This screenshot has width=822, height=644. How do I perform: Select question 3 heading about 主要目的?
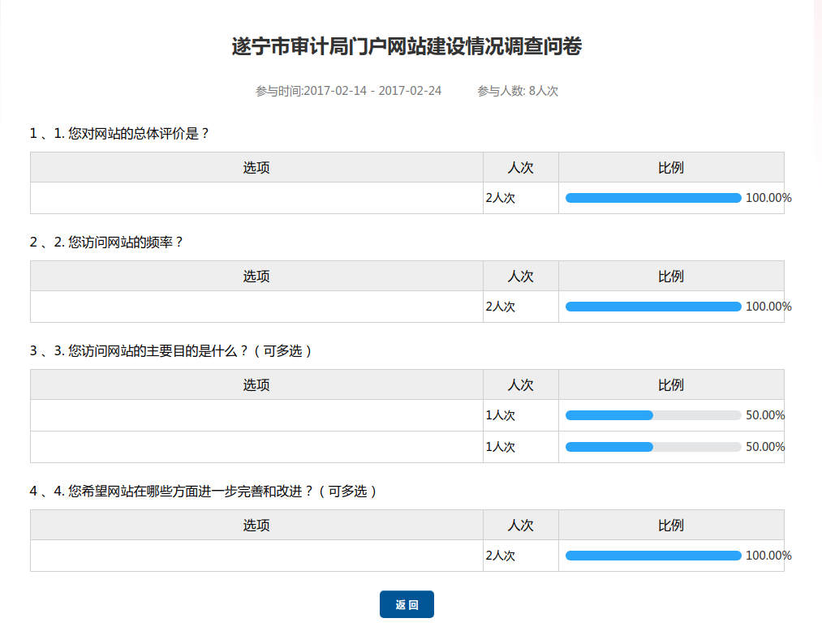171,350
